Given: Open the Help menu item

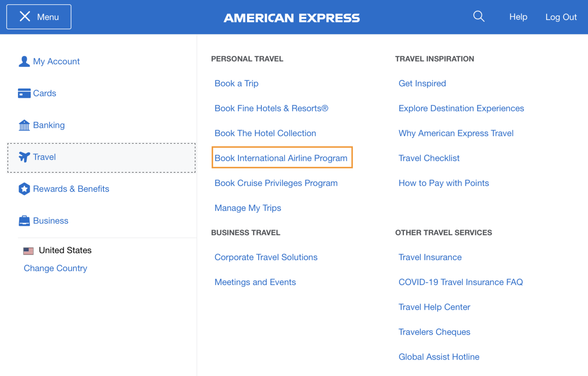Looking at the screenshot, I should pos(518,17).
